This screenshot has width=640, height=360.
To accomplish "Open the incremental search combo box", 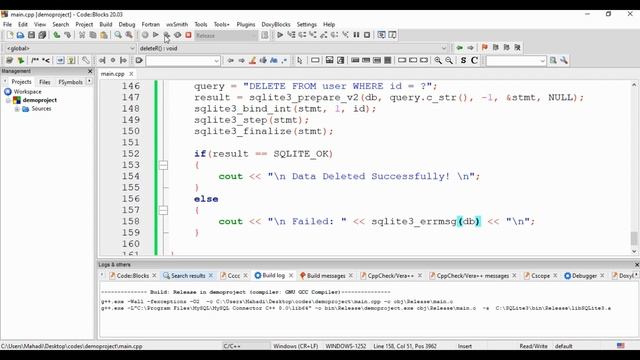I will coord(183,61).
